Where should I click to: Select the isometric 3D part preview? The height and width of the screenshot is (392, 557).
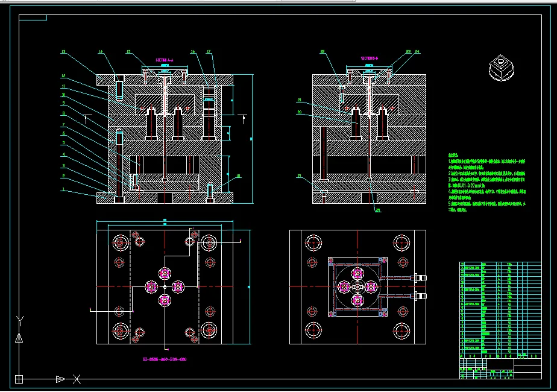pyautogui.click(x=501, y=68)
